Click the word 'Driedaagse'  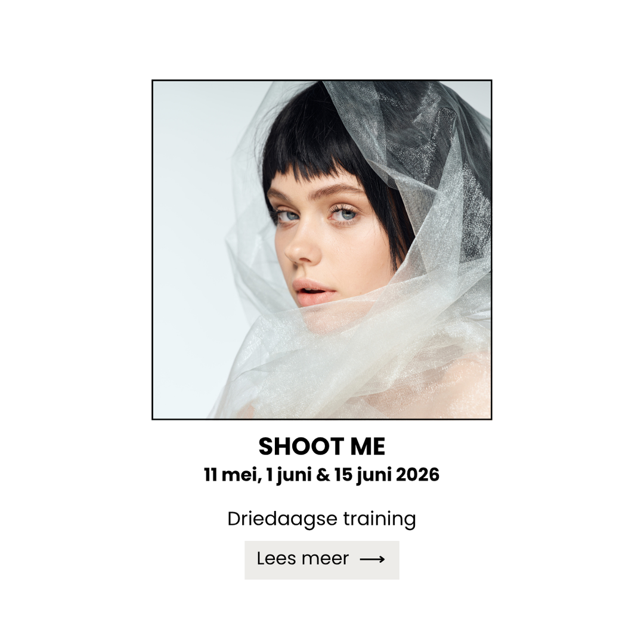tap(282, 519)
